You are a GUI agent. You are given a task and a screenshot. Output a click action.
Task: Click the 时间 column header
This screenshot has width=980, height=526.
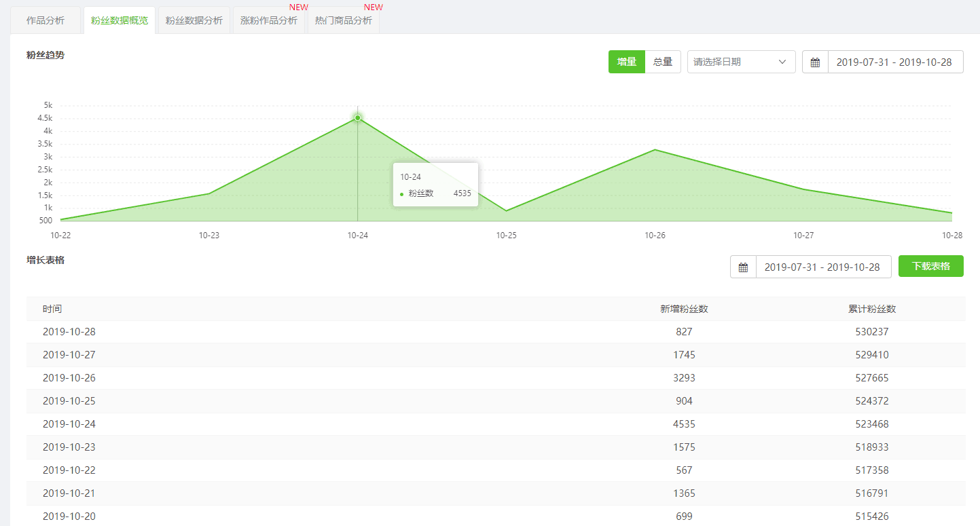click(x=52, y=309)
